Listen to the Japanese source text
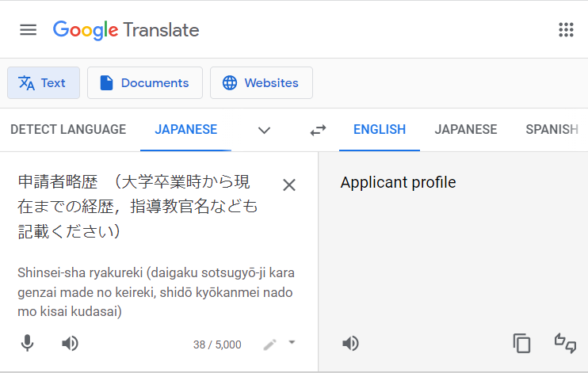The height and width of the screenshot is (373, 588). click(70, 343)
